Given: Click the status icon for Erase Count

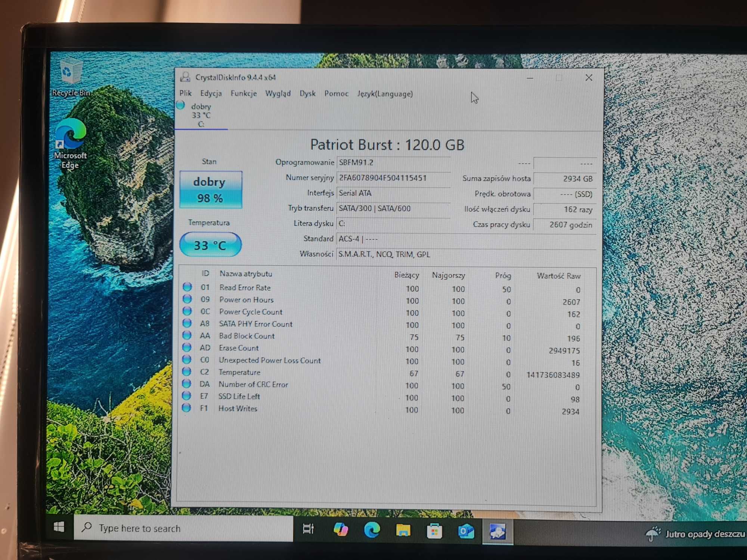Looking at the screenshot, I should click(187, 348).
